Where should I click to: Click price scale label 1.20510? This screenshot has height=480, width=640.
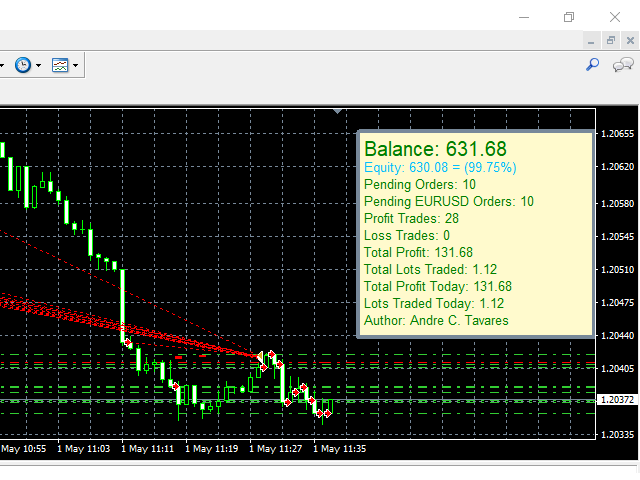tap(618, 270)
